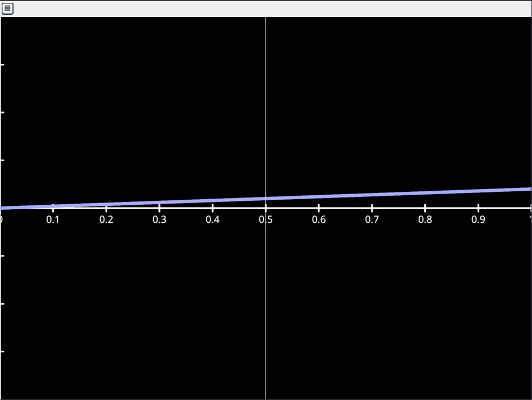Screen dimensions: 532x400
Task: Click the 0.9 x-axis tick label
Action: (x=478, y=219)
